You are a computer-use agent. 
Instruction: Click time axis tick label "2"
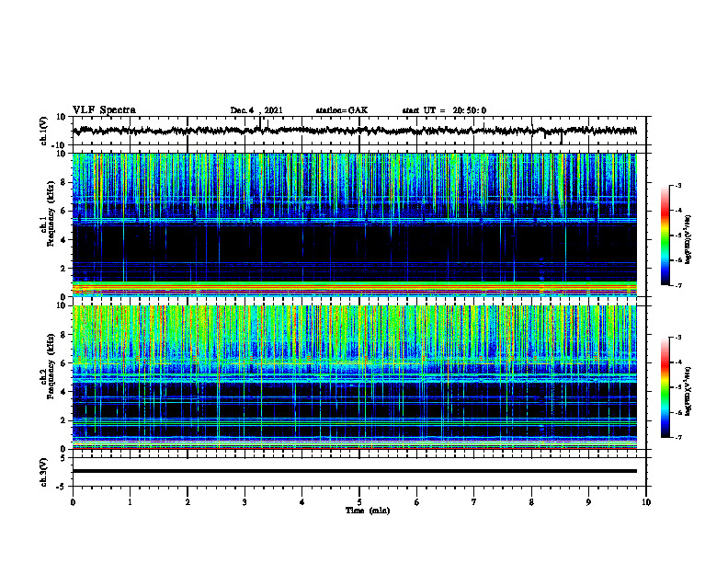pos(188,502)
